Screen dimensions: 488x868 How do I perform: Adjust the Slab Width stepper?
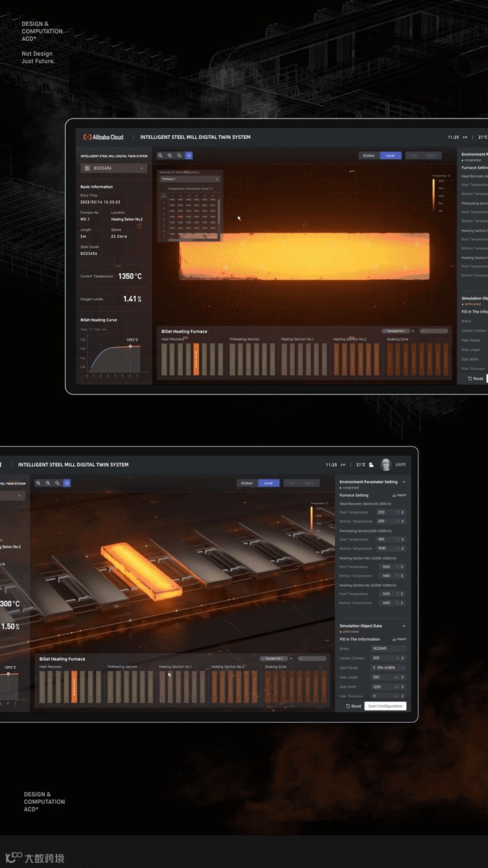coord(403,687)
